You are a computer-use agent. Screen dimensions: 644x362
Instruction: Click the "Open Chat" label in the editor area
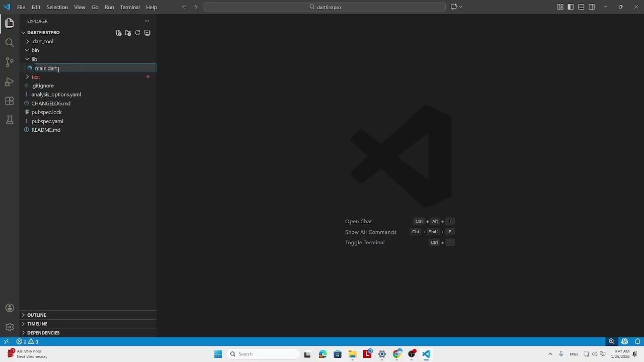(358, 221)
